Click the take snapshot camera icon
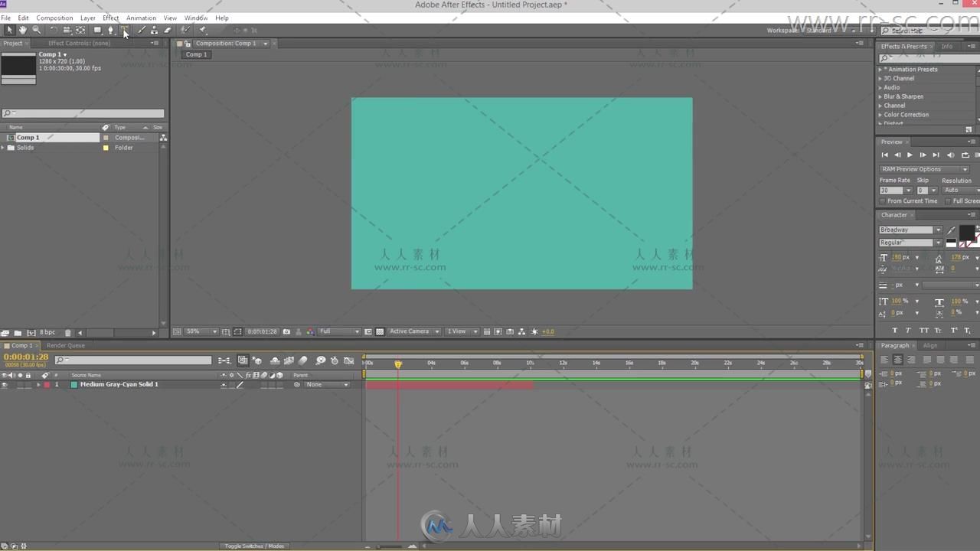980x551 pixels. pyautogui.click(x=286, y=331)
